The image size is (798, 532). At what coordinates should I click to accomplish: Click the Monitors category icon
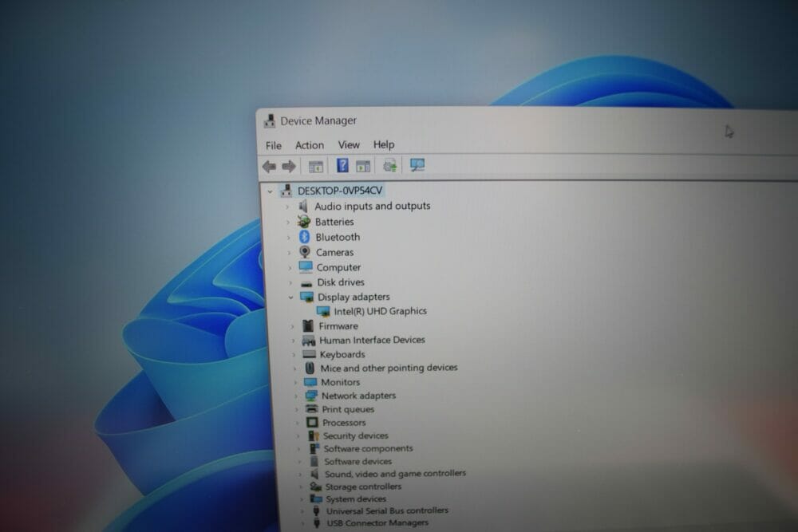coord(310,382)
